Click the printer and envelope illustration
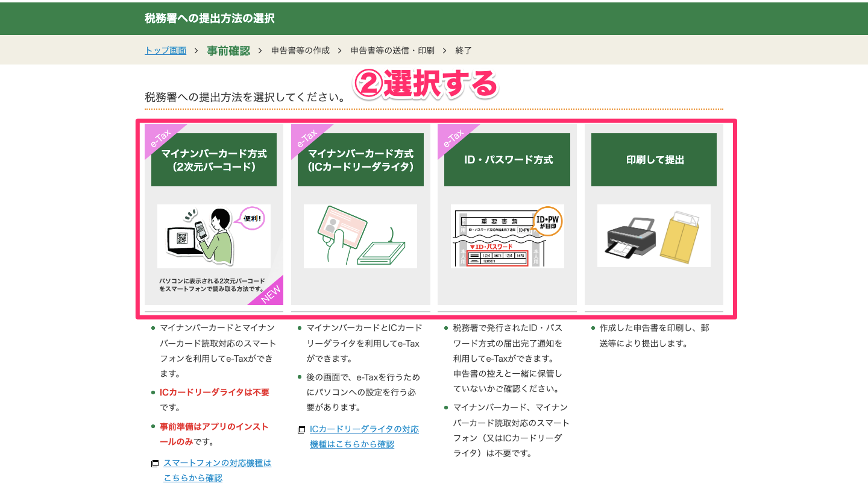 [654, 236]
